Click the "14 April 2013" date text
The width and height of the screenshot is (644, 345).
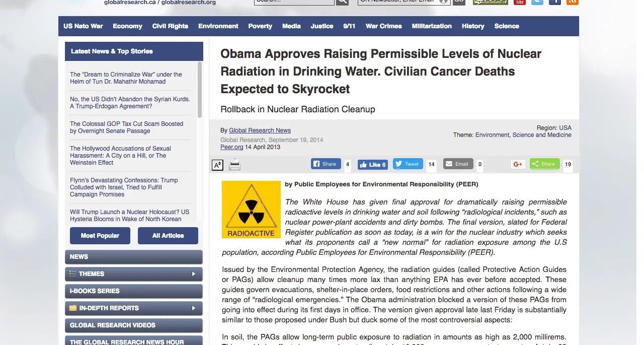[263, 147]
